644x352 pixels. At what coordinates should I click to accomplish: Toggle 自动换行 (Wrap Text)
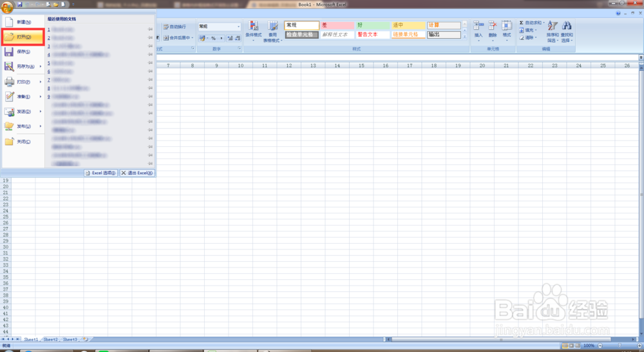[x=175, y=26]
